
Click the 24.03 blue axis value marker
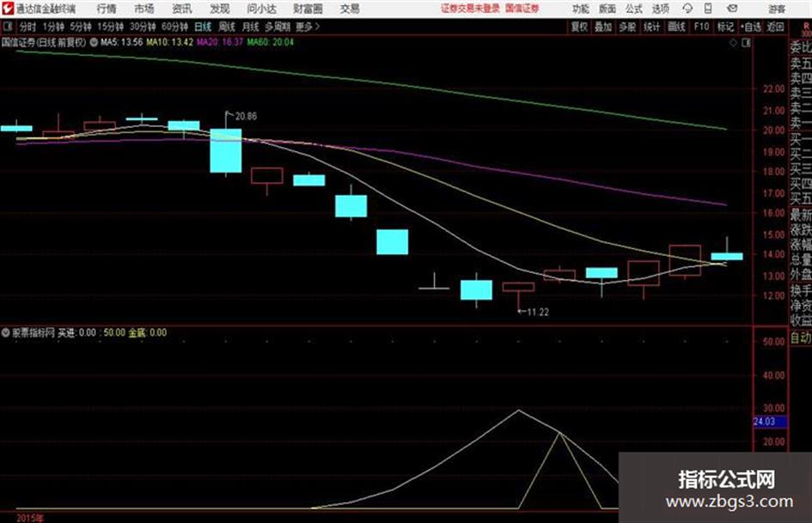pyautogui.click(x=770, y=422)
